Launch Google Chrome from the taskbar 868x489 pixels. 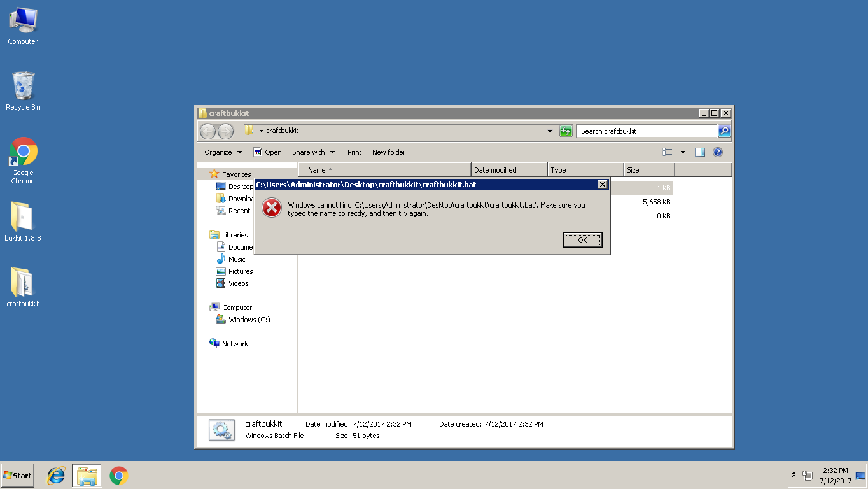[x=118, y=476]
